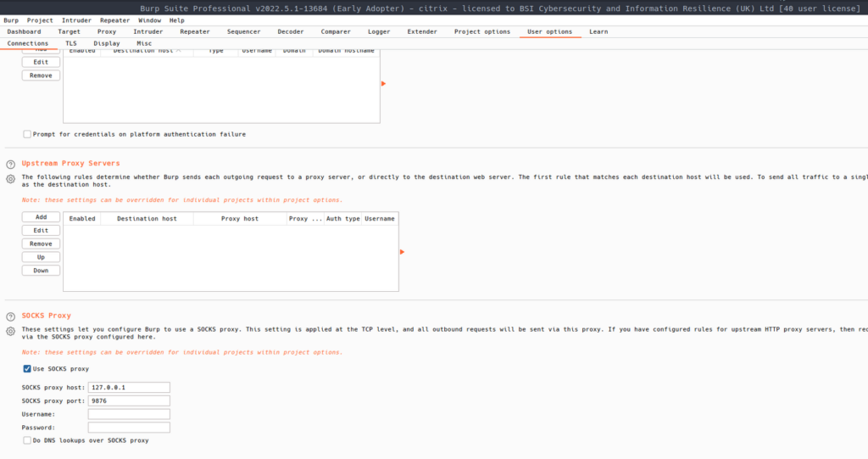868x459 pixels.
Task: Click Remove button for upstream proxy servers
Action: pos(41,243)
